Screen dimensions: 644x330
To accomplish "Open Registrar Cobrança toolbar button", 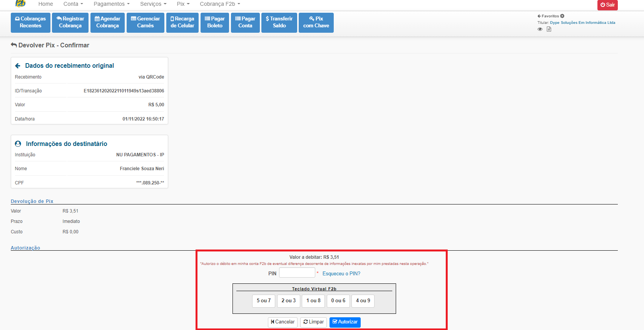I will (70, 22).
